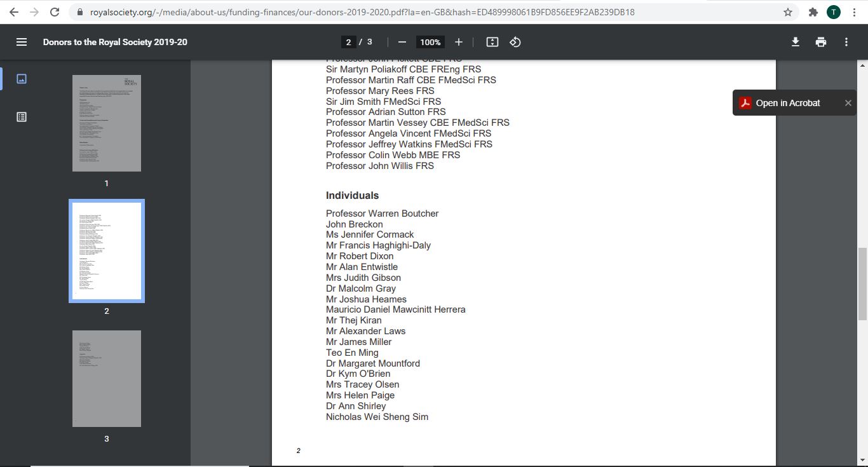Go forward in browser history
This screenshot has height=467, width=868.
point(34,12)
